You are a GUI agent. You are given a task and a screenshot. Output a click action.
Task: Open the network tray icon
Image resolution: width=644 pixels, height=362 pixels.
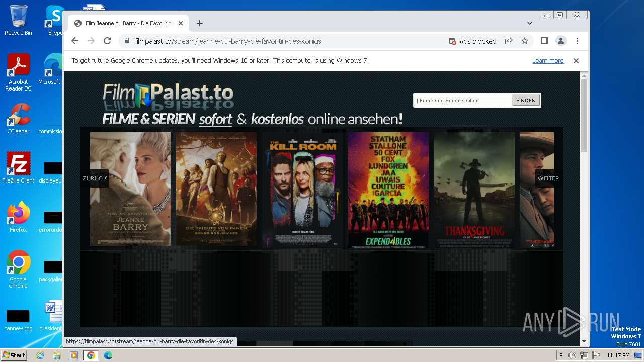click(x=584, y=355)
